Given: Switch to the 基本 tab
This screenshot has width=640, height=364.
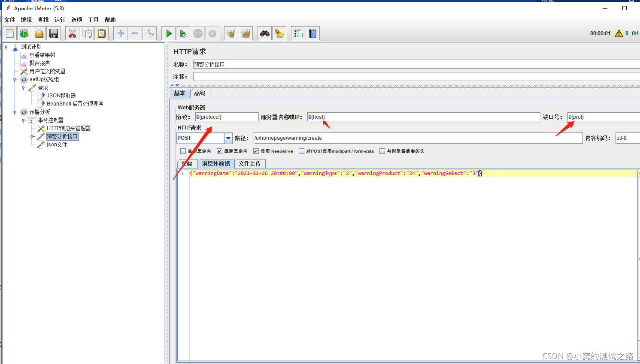Looking at the screenshot, I should [x=180, y=93].
